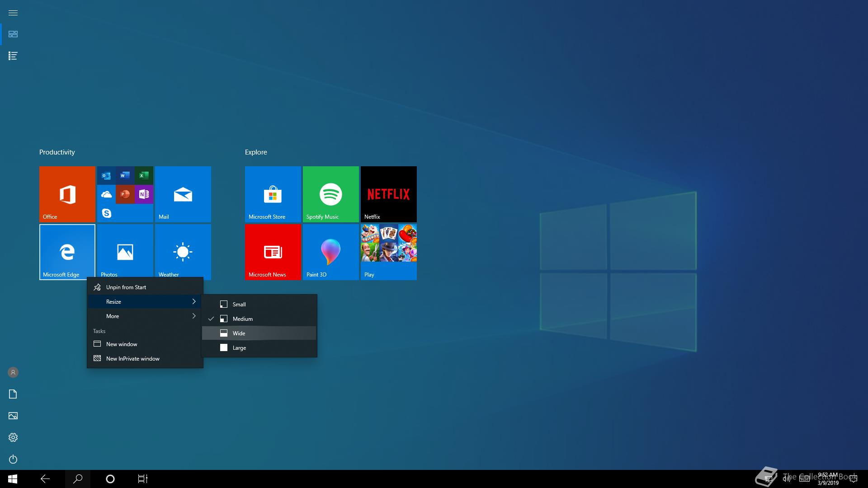The width and height of the screenshot is (868, 488).
Task: Launch OneNote from the Office folder tile
Action: coord(144,194)
